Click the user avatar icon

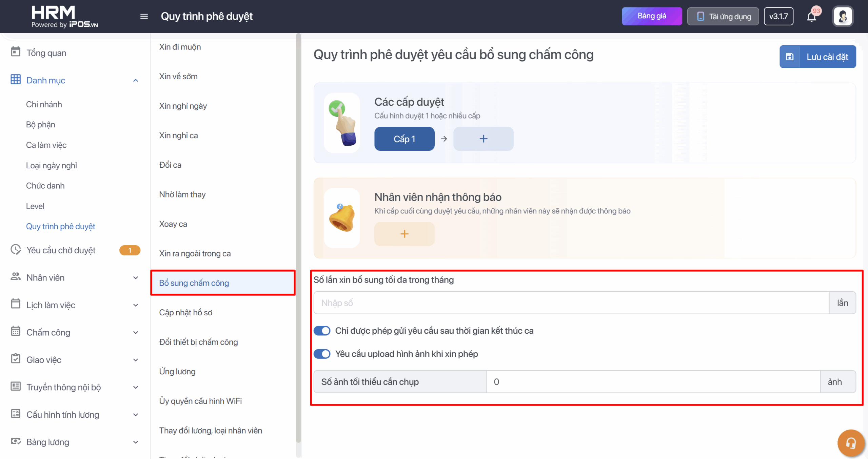[x=843, y=16]
